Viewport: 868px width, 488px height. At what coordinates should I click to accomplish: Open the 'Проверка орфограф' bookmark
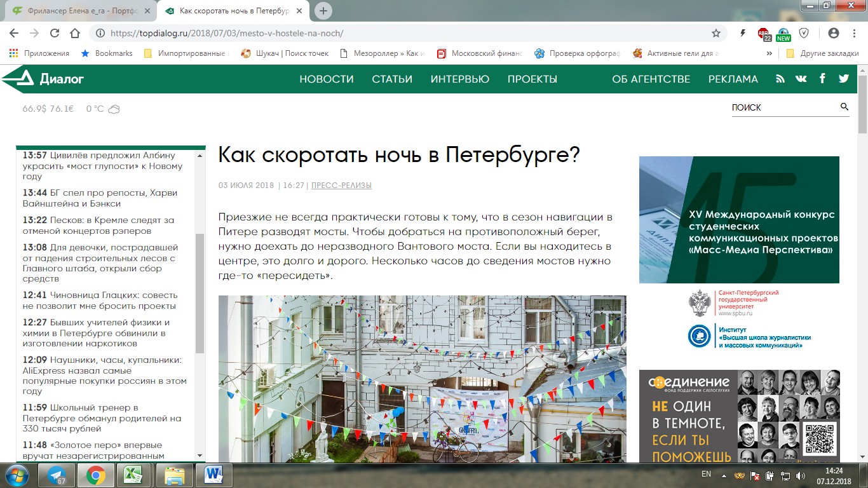point(578,53)
